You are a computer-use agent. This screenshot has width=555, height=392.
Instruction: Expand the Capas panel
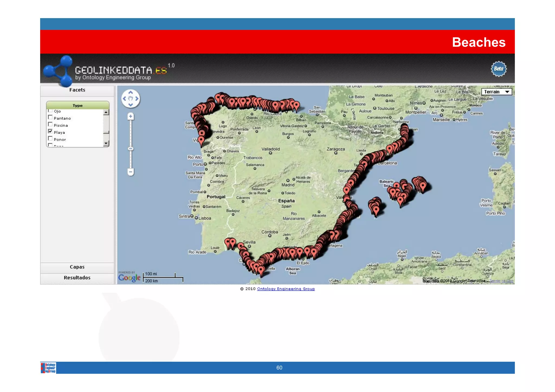tap(77, 267)
